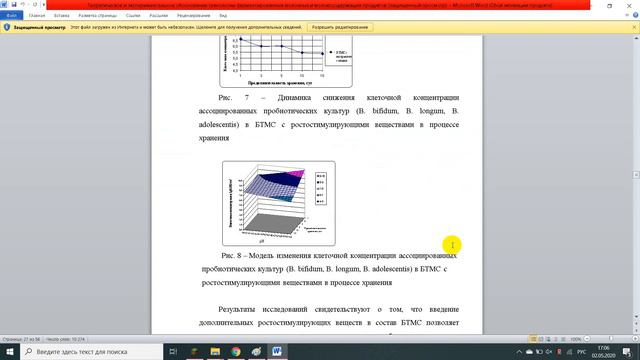Viewport: 640px width, 360px height.
Task: Open the taskbar app left of File Explorer
Action: click(194, 351)
